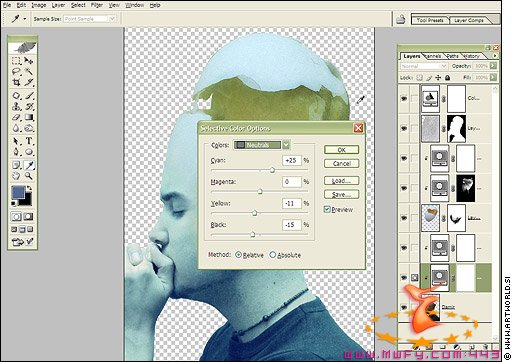Select the History Brush tool
The height and width of the screenshot is (362, 512).
29,107
